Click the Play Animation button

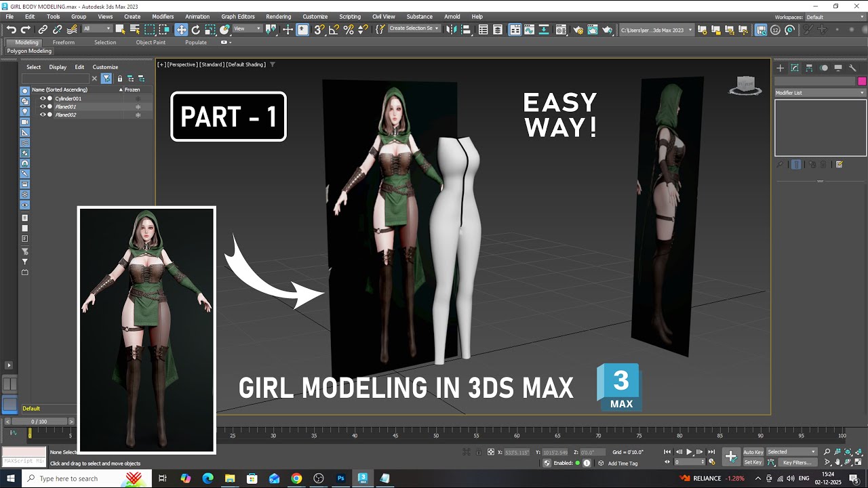tap(690, 451)
